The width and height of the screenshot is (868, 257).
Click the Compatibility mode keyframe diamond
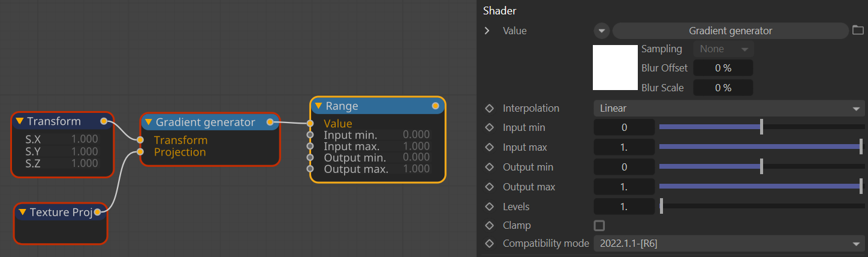489,244
